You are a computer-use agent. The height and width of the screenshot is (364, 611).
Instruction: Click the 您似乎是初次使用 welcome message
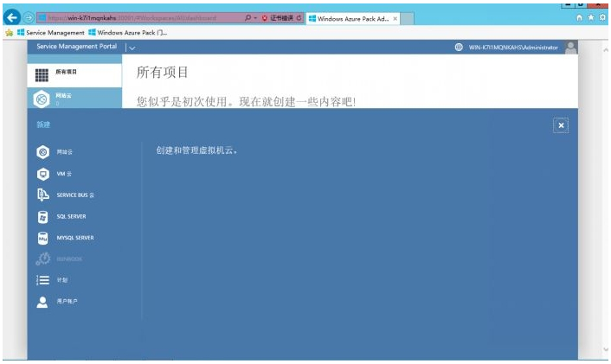(x=246, y=102)
